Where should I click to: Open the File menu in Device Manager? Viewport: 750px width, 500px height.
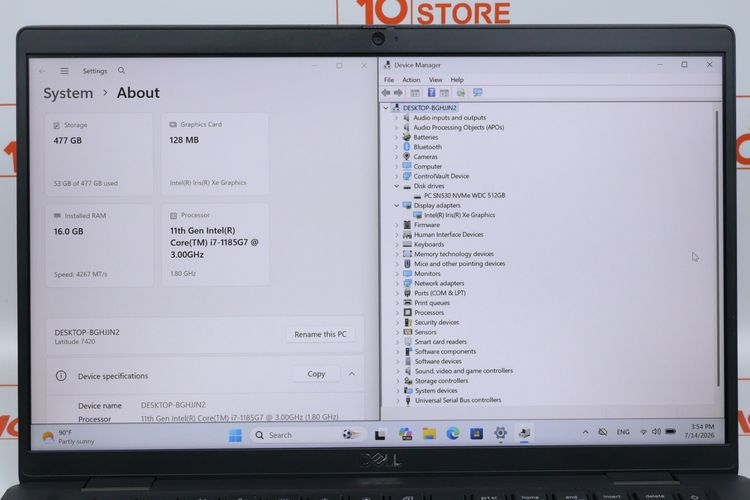point(389,80)
